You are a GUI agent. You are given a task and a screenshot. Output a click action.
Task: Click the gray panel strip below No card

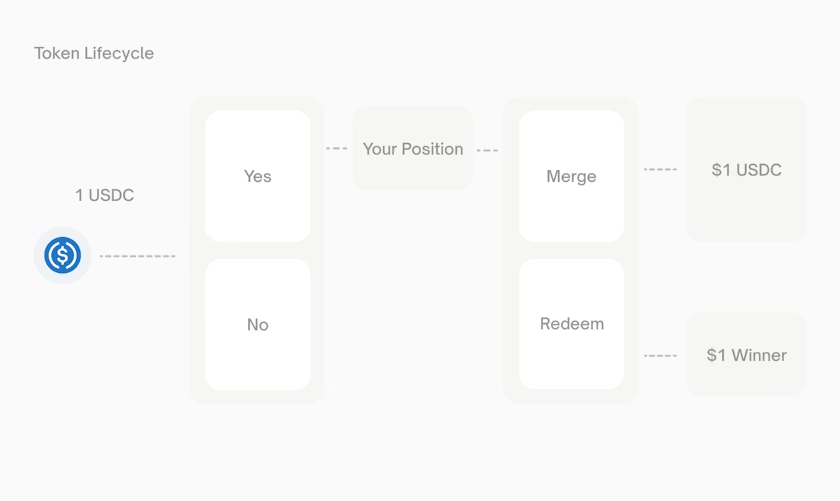click(x=257, y=397)
